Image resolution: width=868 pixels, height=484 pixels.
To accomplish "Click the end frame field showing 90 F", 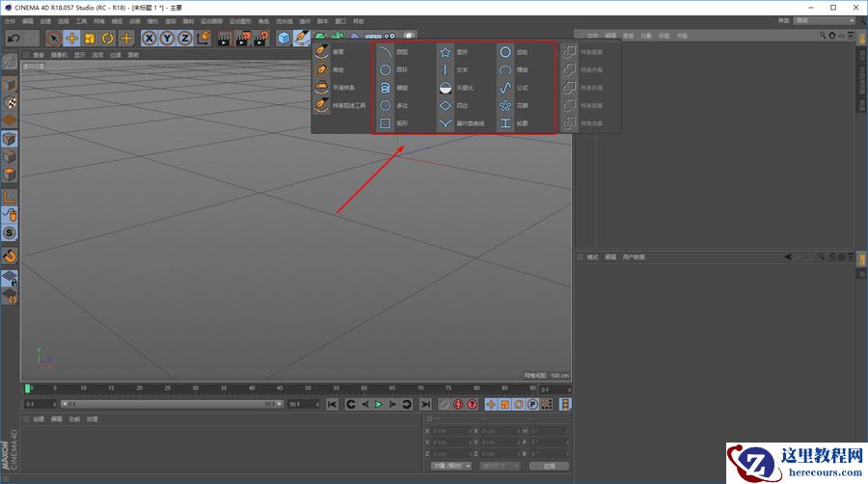I will coord(304,404).
